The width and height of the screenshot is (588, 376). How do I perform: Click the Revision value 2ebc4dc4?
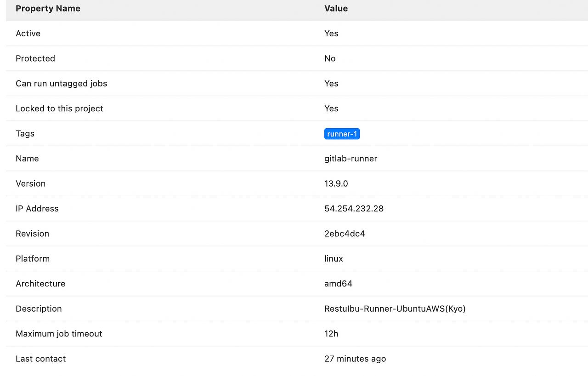pos(345,234)
